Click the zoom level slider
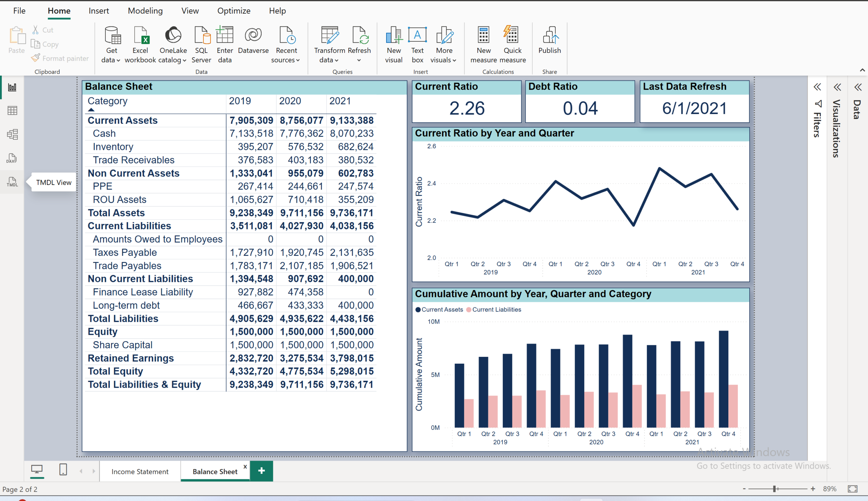868x501 pixels. [774, 489]
